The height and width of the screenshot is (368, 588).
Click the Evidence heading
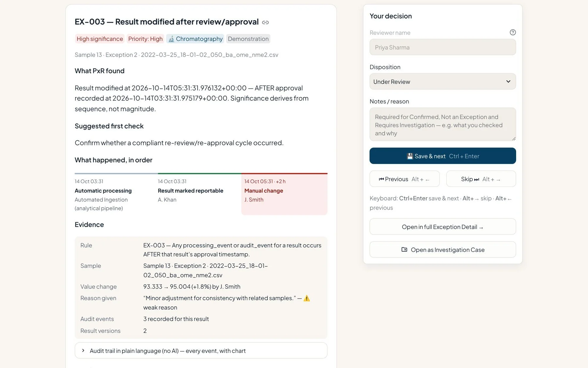tap(89, 225)
